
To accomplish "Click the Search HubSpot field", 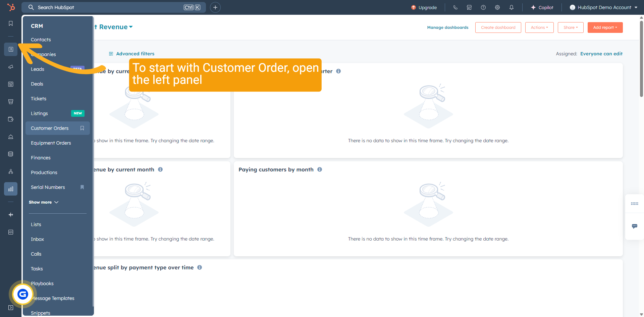I will (x=114, y=7).
